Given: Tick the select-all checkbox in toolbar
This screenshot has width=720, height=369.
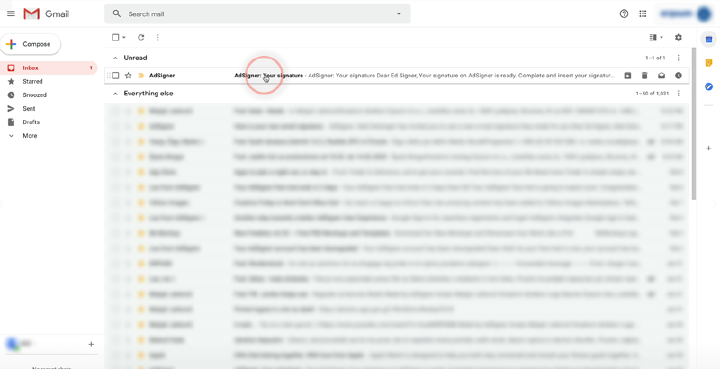Looking at the screenshot, I should pos(116,37).
